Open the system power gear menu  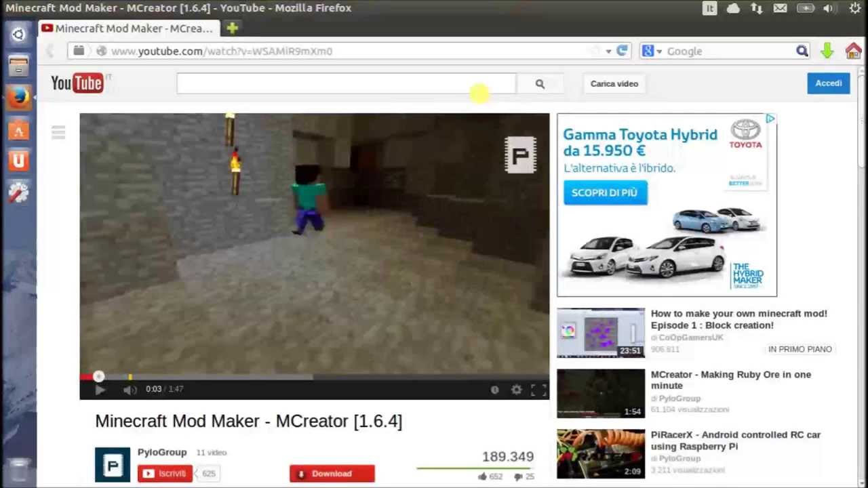(x=855, y=8)
